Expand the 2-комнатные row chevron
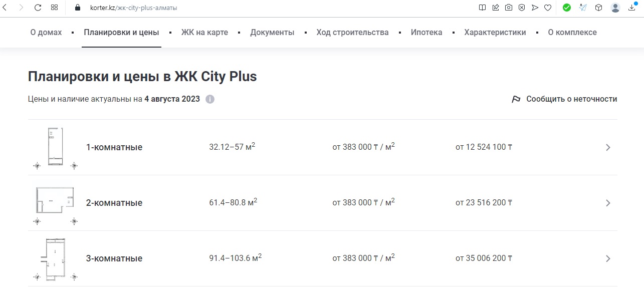 pyautogui.click(x=608, y=203)
